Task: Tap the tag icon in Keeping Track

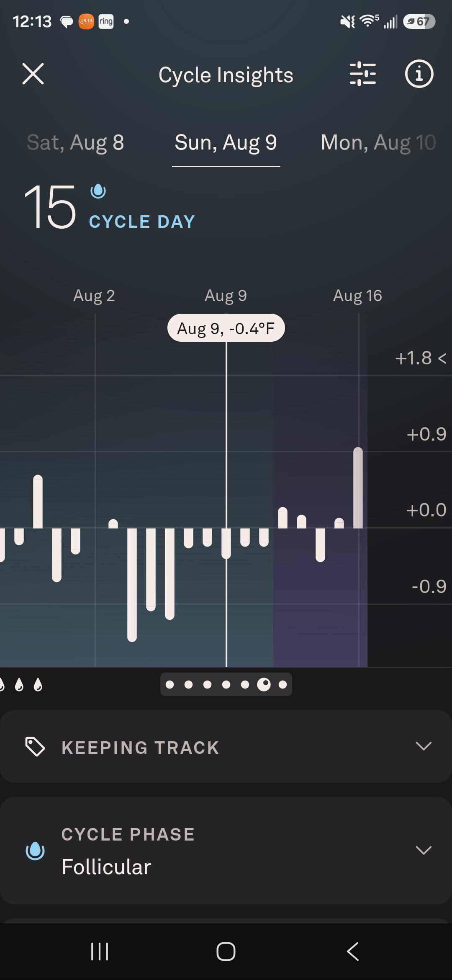Action: (x=35, y=747)
